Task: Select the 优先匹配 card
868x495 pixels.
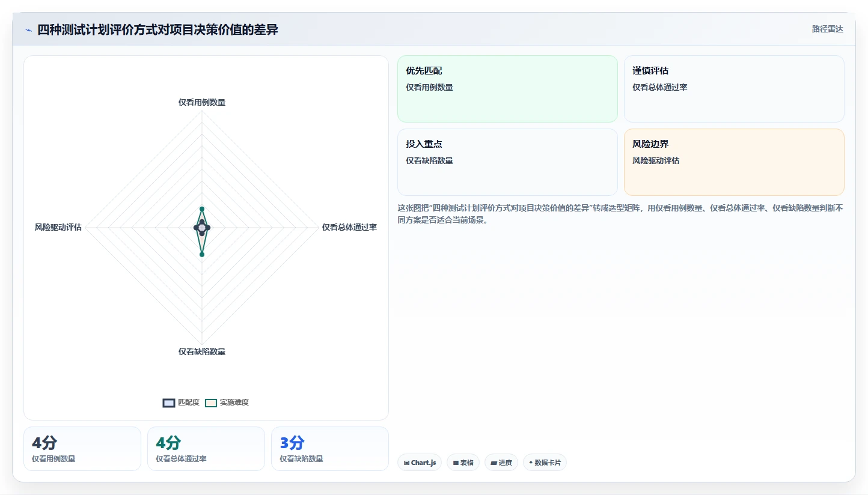Action: point(507,89)
